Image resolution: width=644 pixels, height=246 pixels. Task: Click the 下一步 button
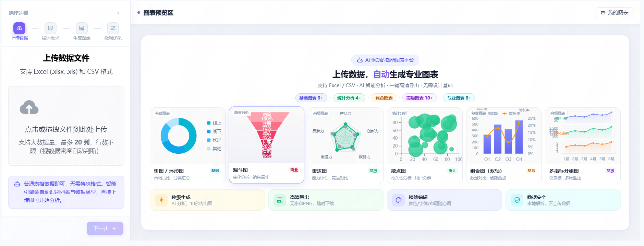[x=105, y=229]
